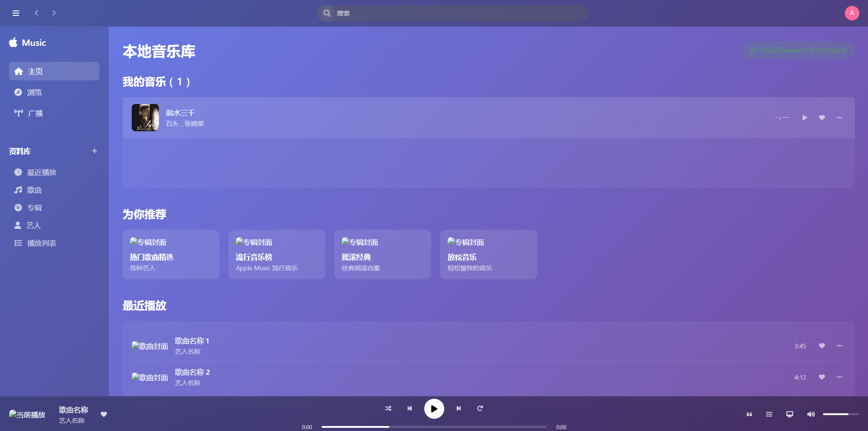Click the plus icon beside 资料库

click(x=94, y=151)
